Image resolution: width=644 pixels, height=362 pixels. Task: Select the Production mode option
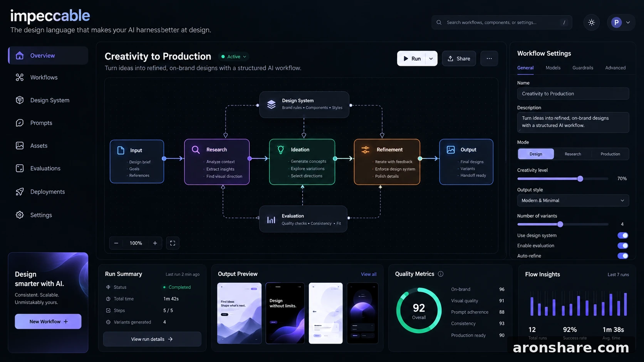pos(610,154)
